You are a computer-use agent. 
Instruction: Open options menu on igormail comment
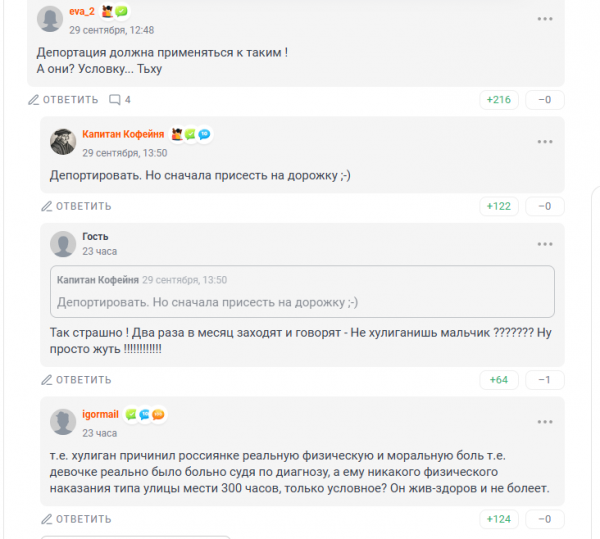pos(544,422)
